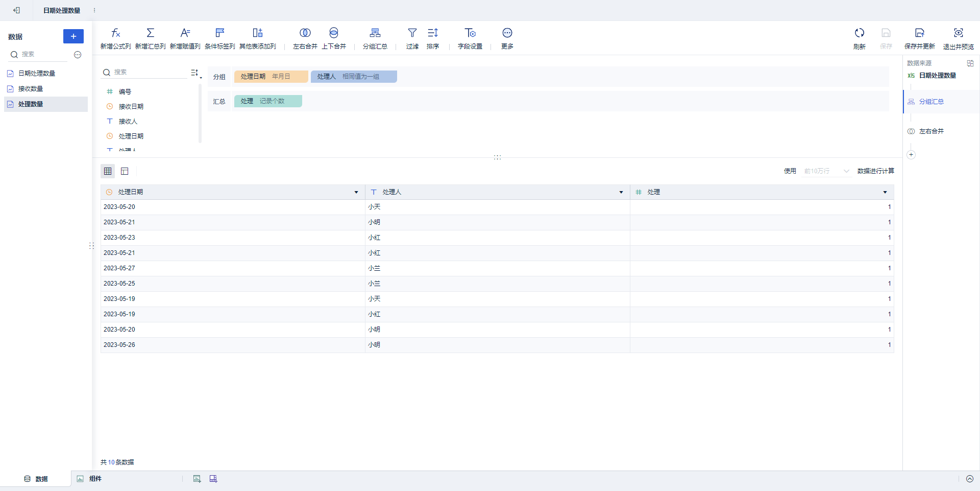Select the 左右合并 step in the right panel
980x491 pixels.
[x=932, y=131]
